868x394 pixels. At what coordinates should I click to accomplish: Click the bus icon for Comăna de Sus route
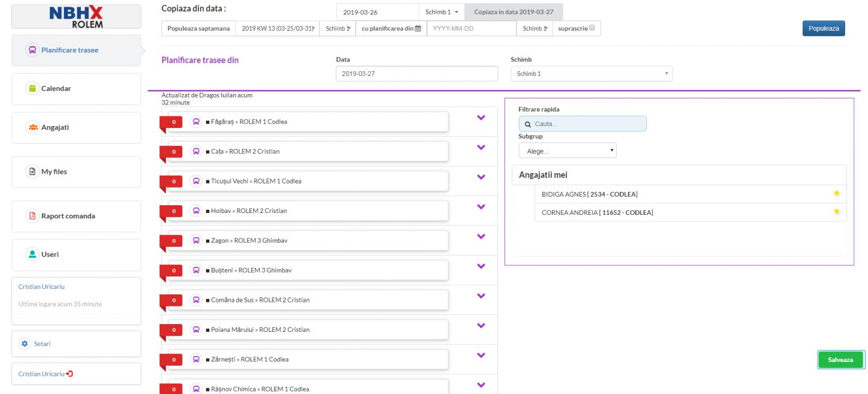pos(196,300)
